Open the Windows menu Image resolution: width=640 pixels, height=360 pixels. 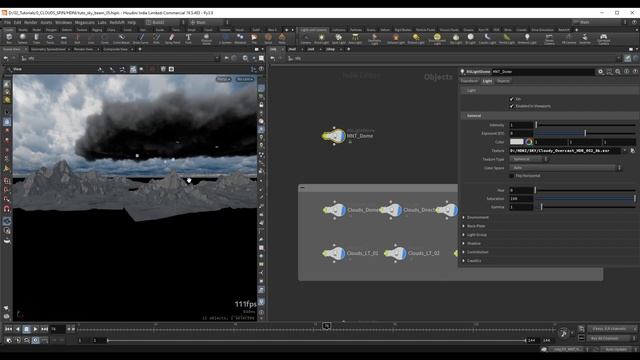63,22
